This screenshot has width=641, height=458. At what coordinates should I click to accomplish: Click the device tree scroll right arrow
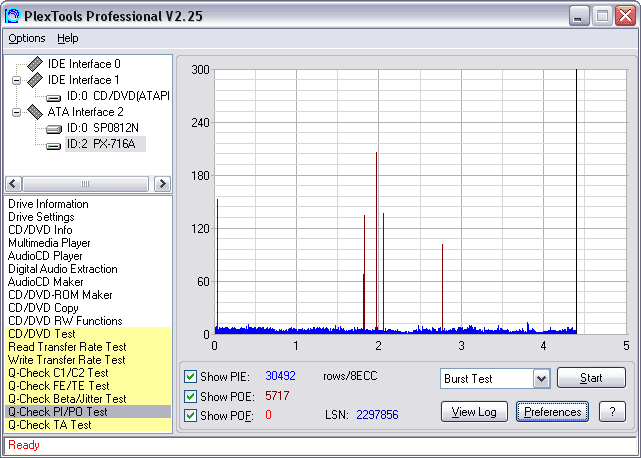coord(162,184)
